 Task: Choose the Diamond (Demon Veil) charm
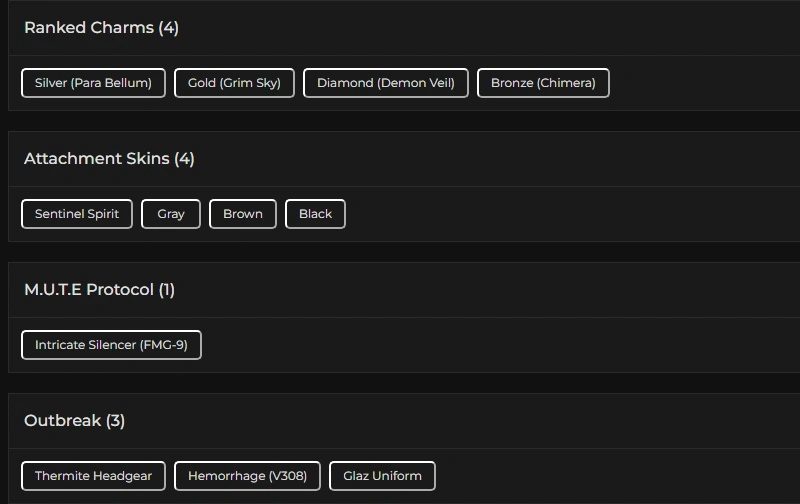tap(385, 83)
